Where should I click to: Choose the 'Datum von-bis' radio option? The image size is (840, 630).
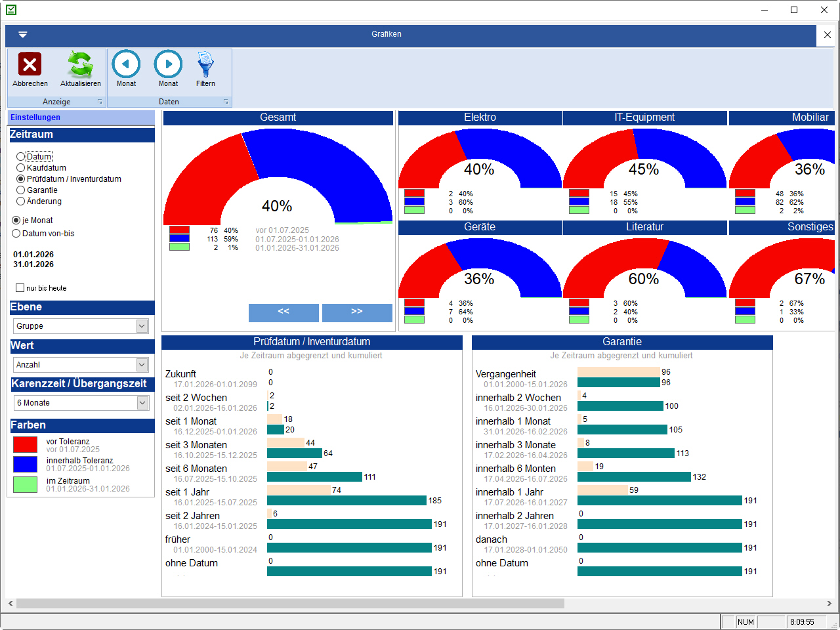click(16, 234)
